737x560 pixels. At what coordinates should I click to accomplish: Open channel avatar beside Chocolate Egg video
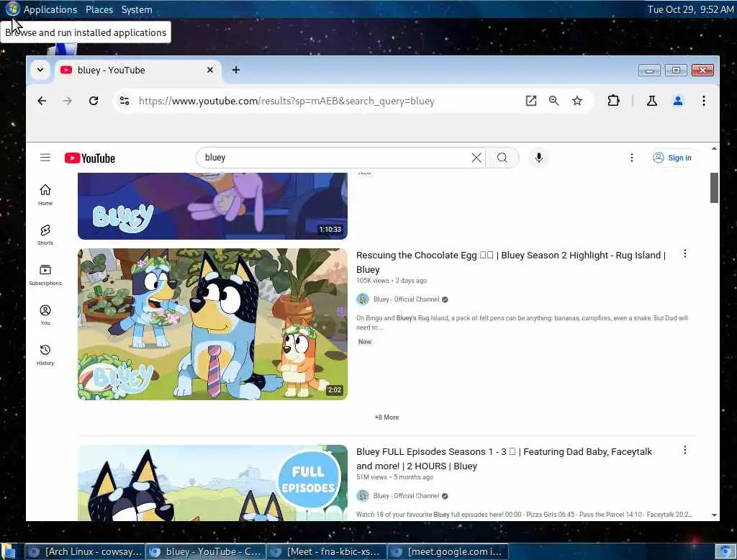click(363, 299)
